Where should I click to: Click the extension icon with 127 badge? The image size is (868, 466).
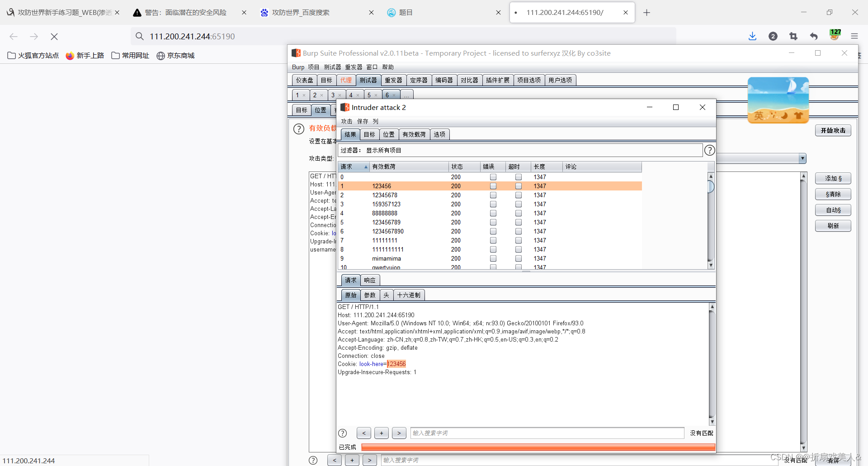835,35
